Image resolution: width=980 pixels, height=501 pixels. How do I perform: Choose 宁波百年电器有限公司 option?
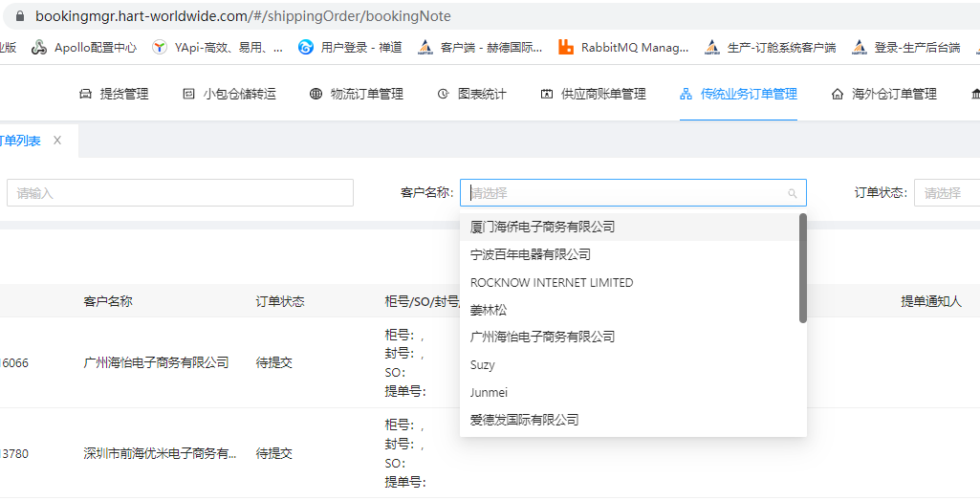point(531,255)
